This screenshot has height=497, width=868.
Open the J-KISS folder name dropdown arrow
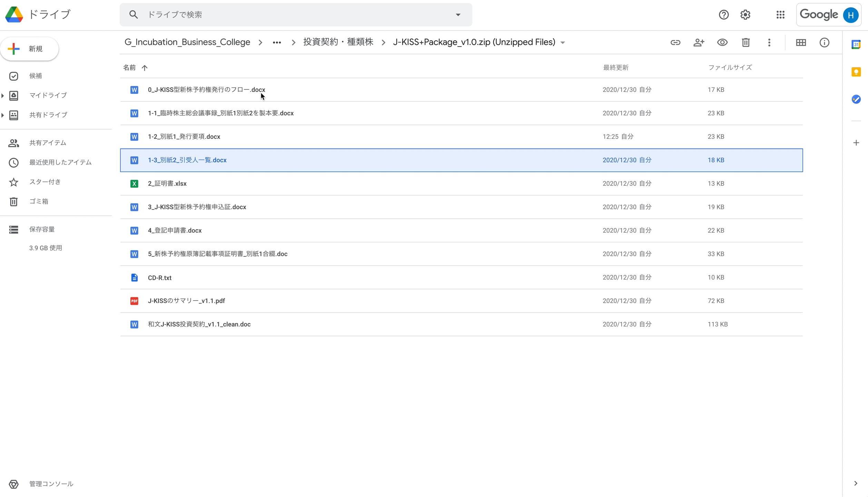click(563, 43)
